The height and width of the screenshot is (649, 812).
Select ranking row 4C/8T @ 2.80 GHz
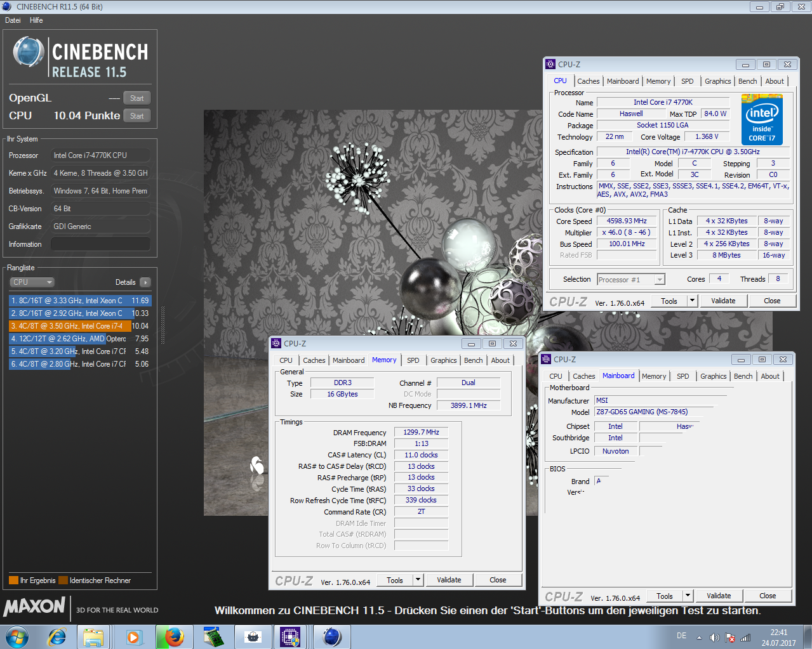pyautogui.click(x=80, y=364)
